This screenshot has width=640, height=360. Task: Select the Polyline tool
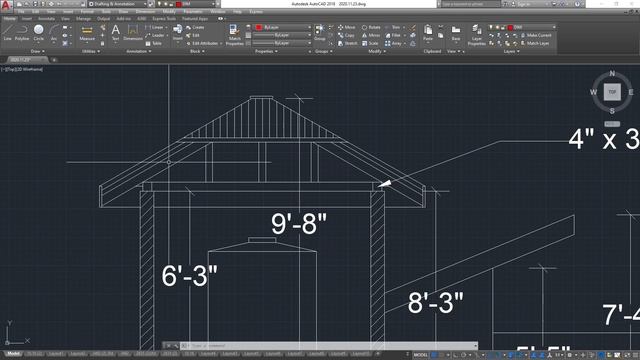coord(22,32)
